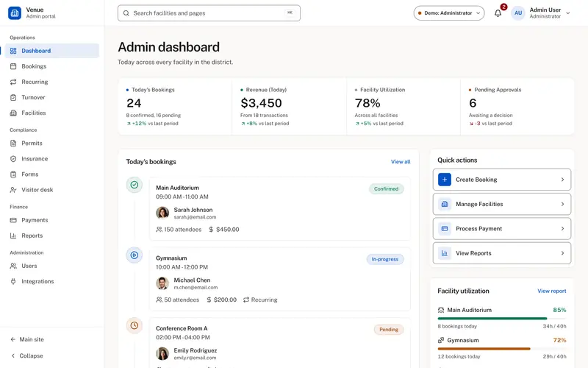588x368 pixels.
Task: Click the Main site back arrow
Action: 12,339
